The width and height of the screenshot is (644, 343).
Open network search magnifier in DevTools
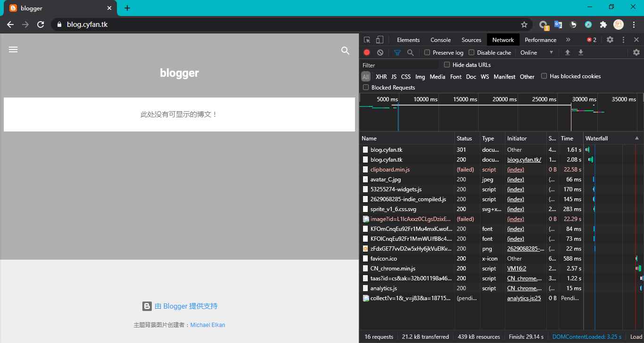pos(410,53)
